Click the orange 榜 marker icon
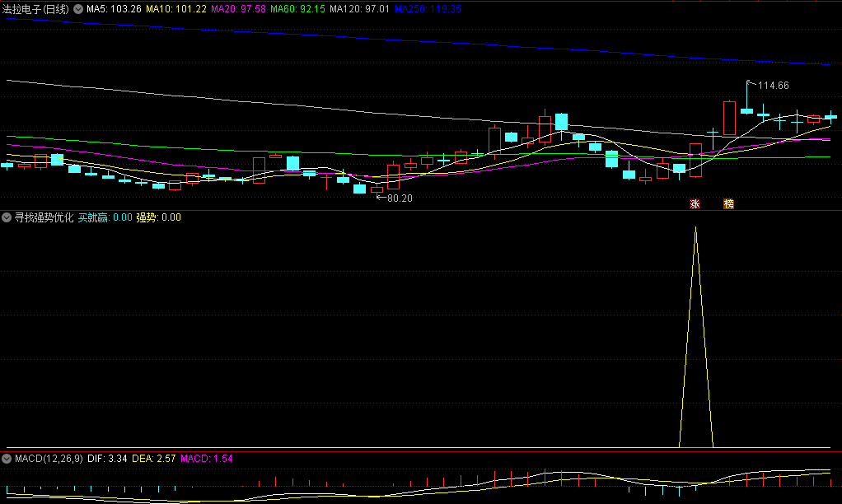 pos(728,204)
